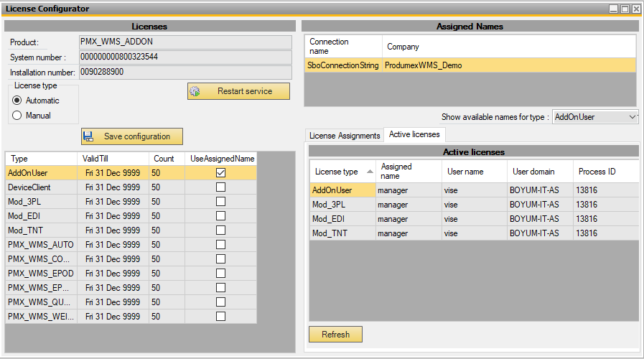
Task: Close the License Configurator window
Action: tap(636, 9)
